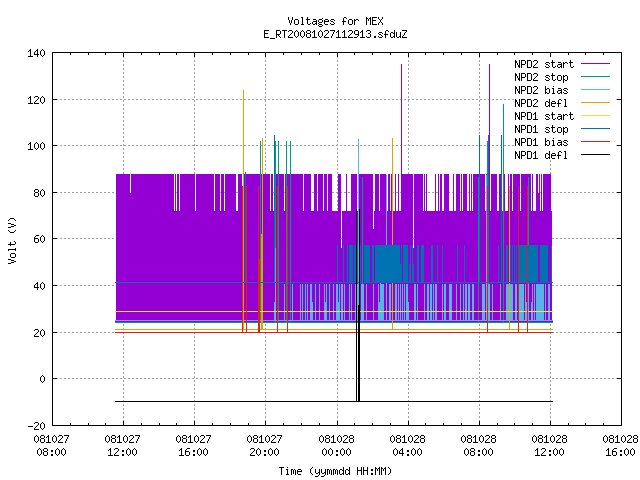Click the 'NPD2 bias' legend label

coord(541,90)
